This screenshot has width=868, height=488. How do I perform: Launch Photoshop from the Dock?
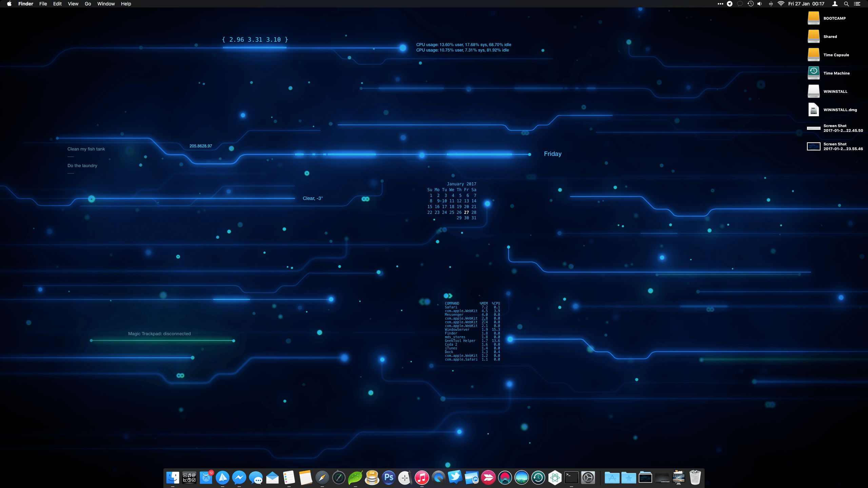[x=389, y=478]
